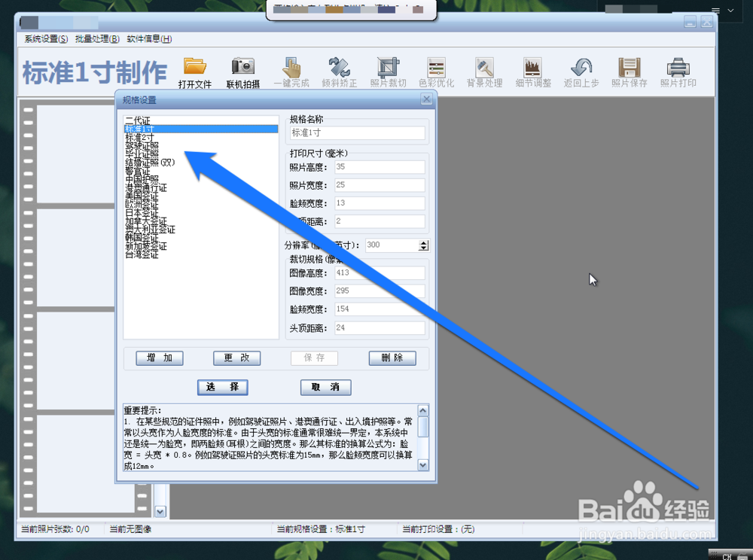Click the 脸颊宽度 field showing 154

(x=380, y=309)
